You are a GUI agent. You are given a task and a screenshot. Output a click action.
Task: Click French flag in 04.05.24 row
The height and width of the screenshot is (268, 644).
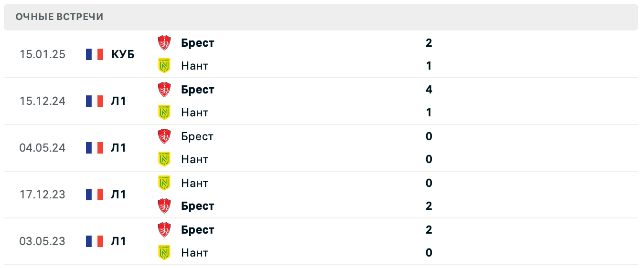pyautogui.click(x=95, y=148)
